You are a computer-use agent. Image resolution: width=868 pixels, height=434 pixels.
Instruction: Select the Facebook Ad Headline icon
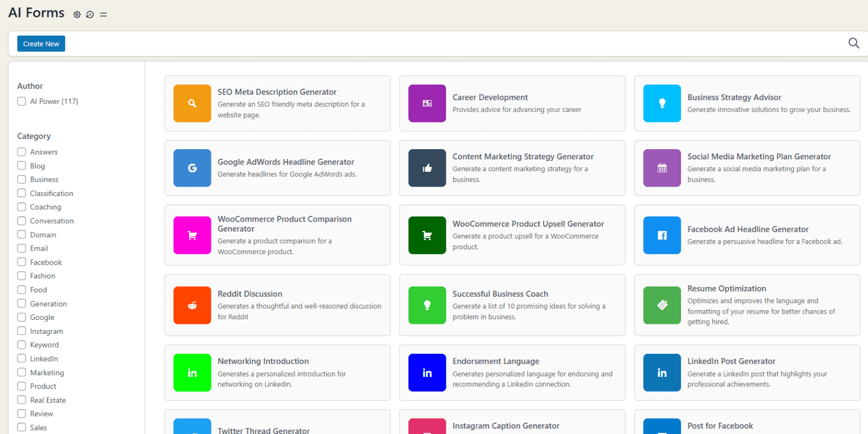tap(662, 235)
